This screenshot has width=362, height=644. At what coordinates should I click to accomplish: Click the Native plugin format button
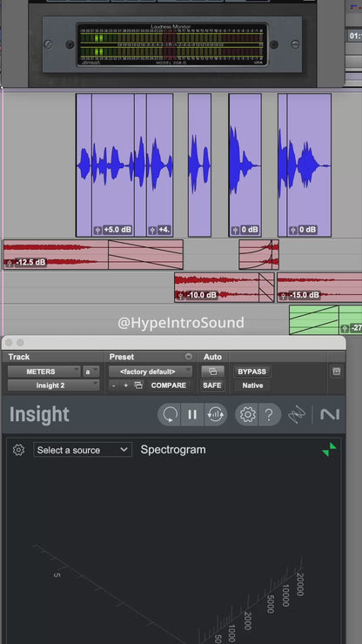(252, 386)
